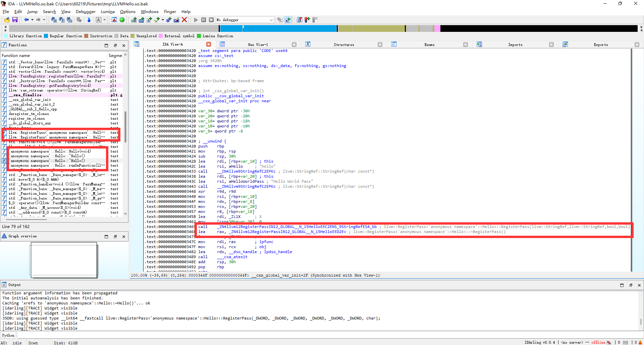
Task: Close the Structures tab
Action: (x=380, y=45)
